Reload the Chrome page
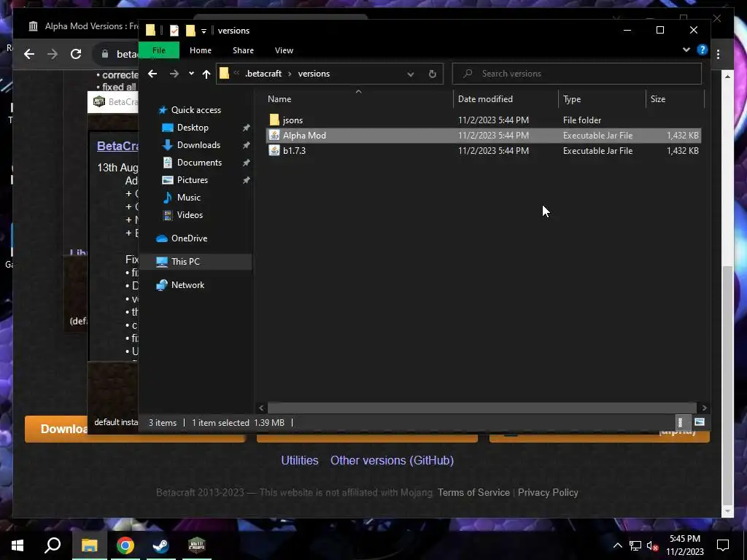 tap(76, 54)
